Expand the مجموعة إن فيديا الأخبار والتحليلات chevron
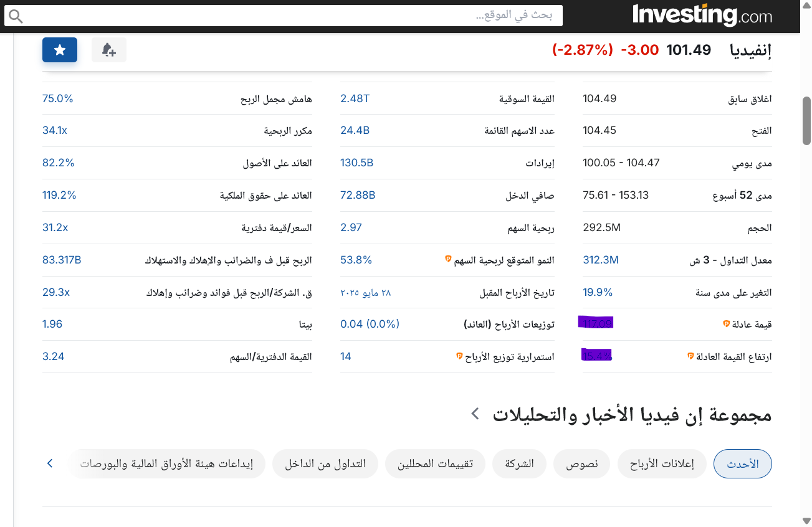Viewport: 812px width, 527px height. [475, 413]
